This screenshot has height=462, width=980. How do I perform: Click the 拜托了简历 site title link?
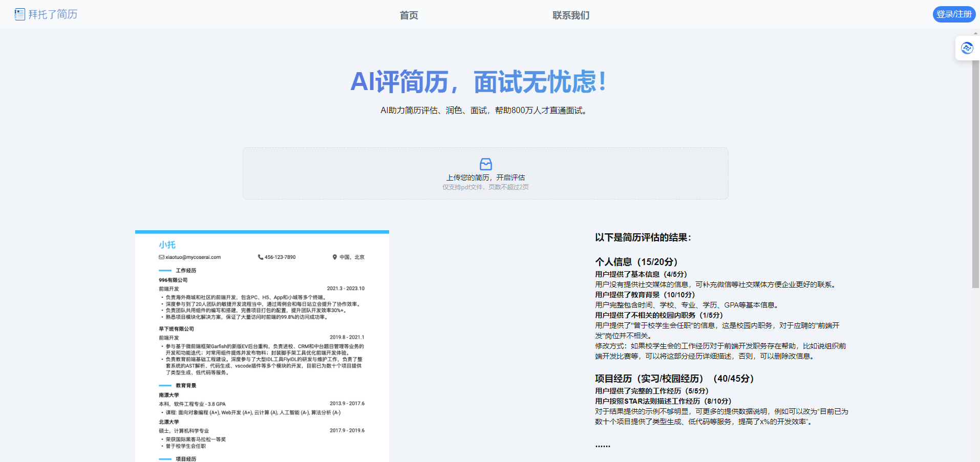pyautogui.click(x=53, y=14)
